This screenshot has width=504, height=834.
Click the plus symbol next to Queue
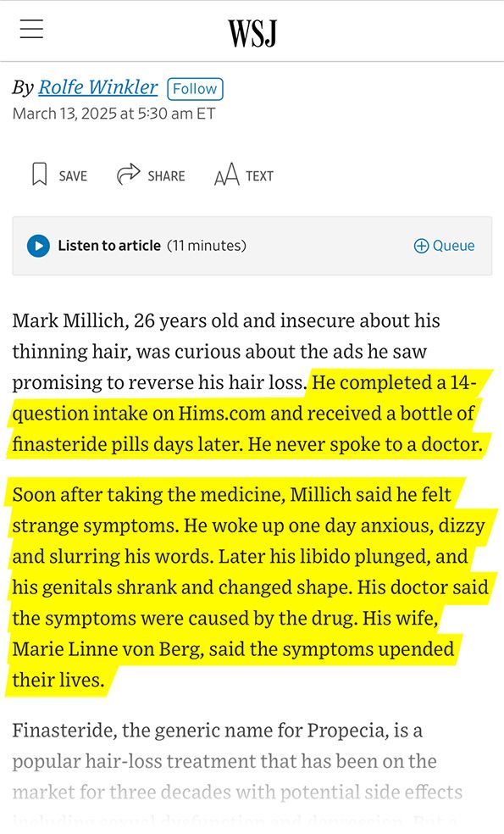point(421,246)
